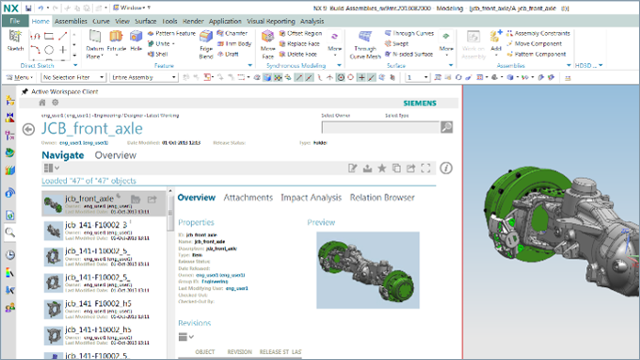Mark object as favorite with star icon
This screenshot has width=640, height=360.
tap(382, 168)
